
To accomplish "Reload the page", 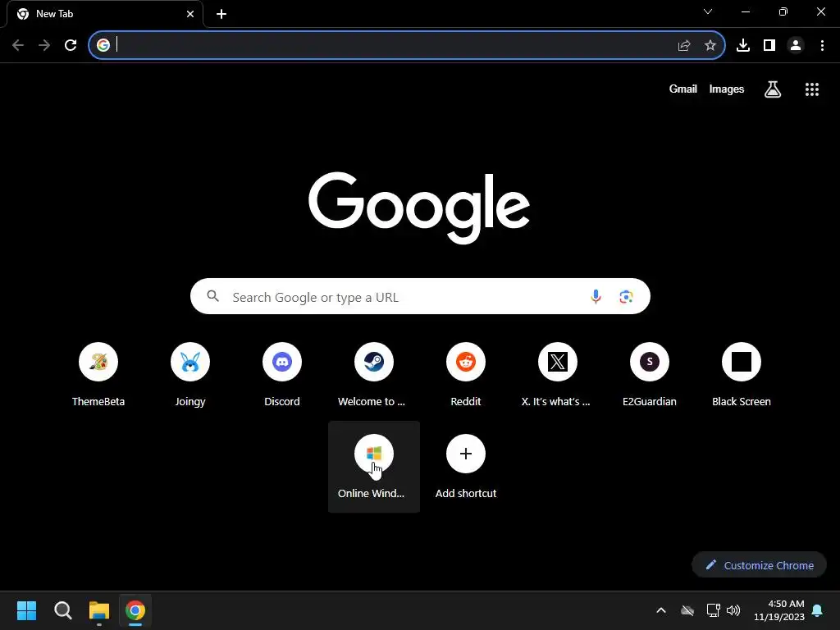I will 71,45.
